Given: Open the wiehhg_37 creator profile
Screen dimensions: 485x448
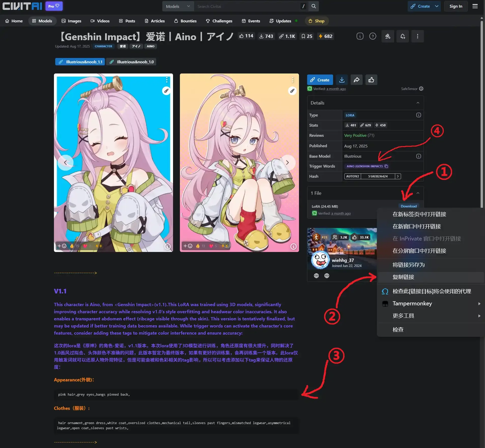Looking at the screenshot, I should tap(343, 260).
